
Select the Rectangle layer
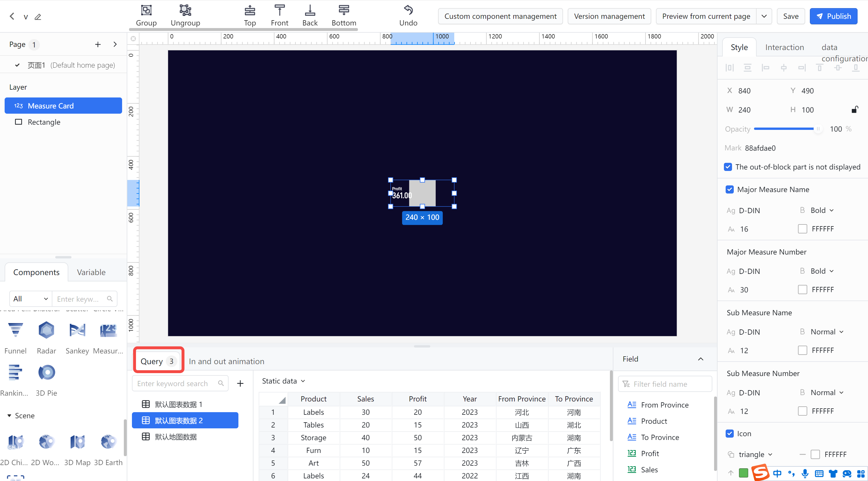click(x=63, y=122)
